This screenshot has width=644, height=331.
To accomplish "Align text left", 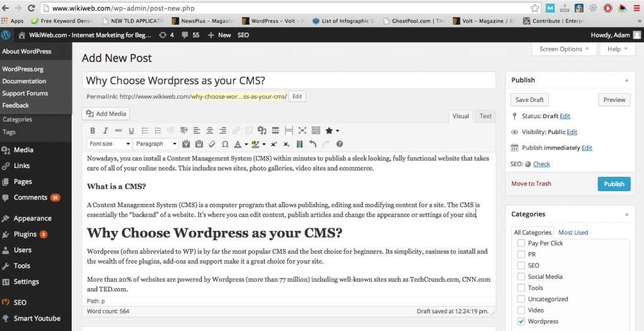I will coord(197,131).
